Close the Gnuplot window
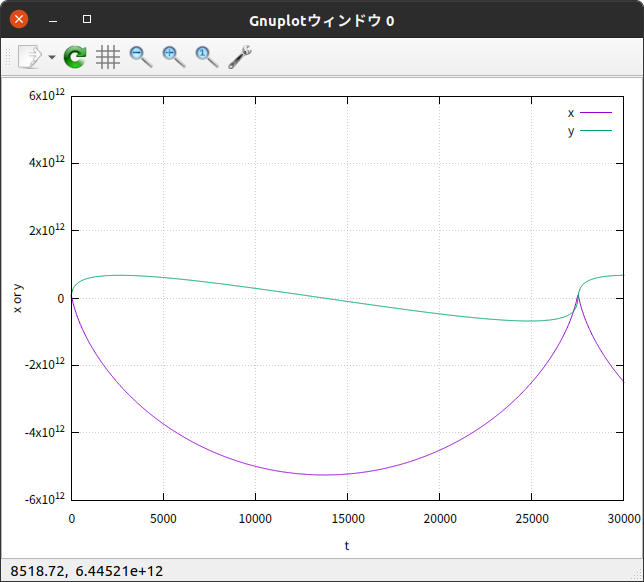This screenshot has height=582, width=644. (x=19, y=19)
